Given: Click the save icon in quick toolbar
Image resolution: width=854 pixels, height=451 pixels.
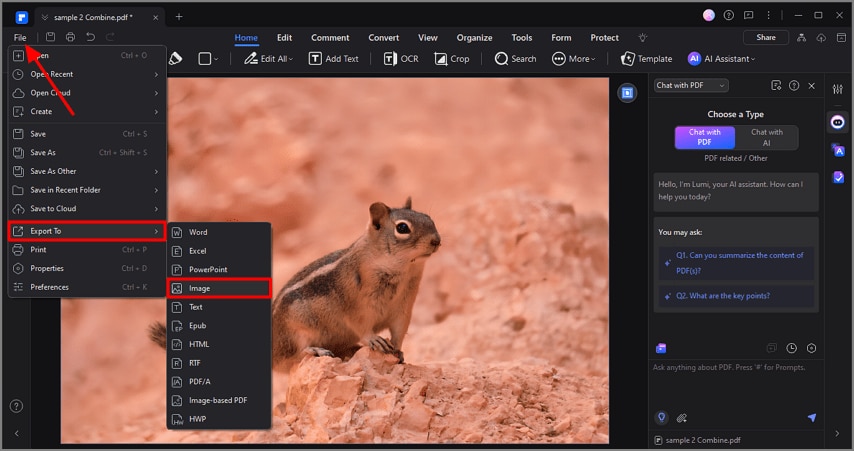Looking at the screenshot, I should tap(50, 37).
